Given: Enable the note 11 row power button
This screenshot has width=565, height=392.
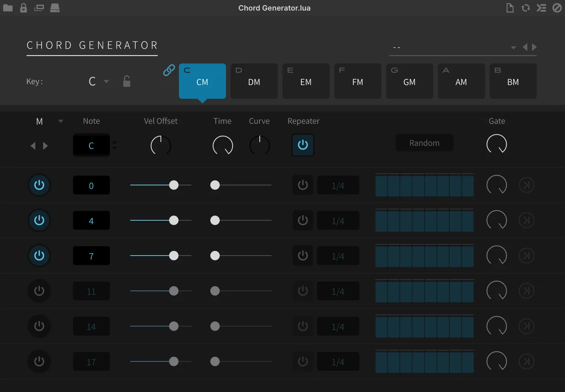Looking at the screenshot, I should click(39, 291).
